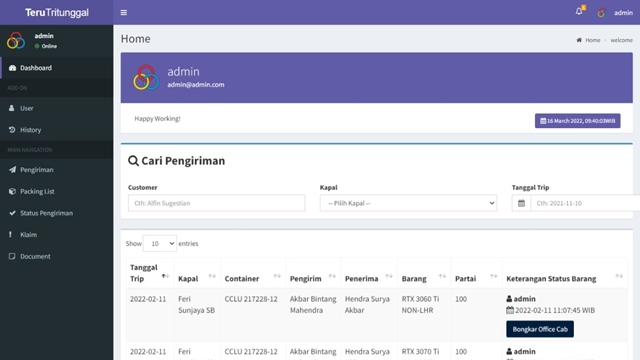Sort by Barang column
The image size is (640, 360).
coord(424,273)
